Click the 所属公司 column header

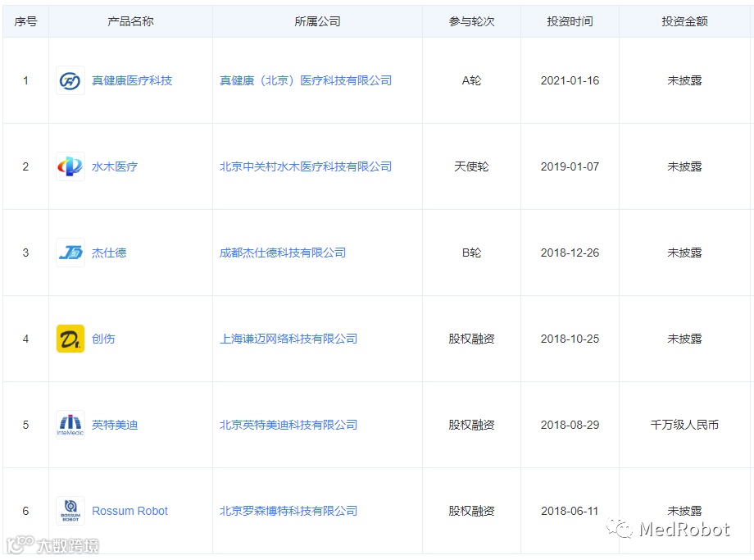[317, 21]
